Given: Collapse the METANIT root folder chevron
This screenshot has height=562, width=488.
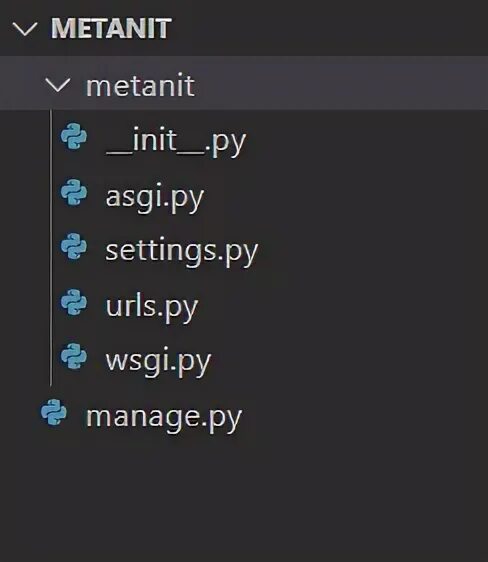Looking at the screenshot, I should pyautogui.click(x=25, y=29).
